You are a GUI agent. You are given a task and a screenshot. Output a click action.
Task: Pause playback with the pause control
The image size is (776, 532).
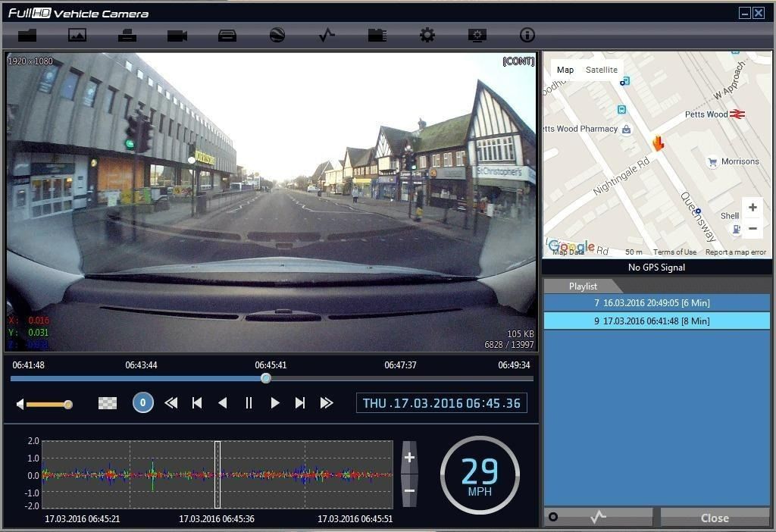pos(249,402)
